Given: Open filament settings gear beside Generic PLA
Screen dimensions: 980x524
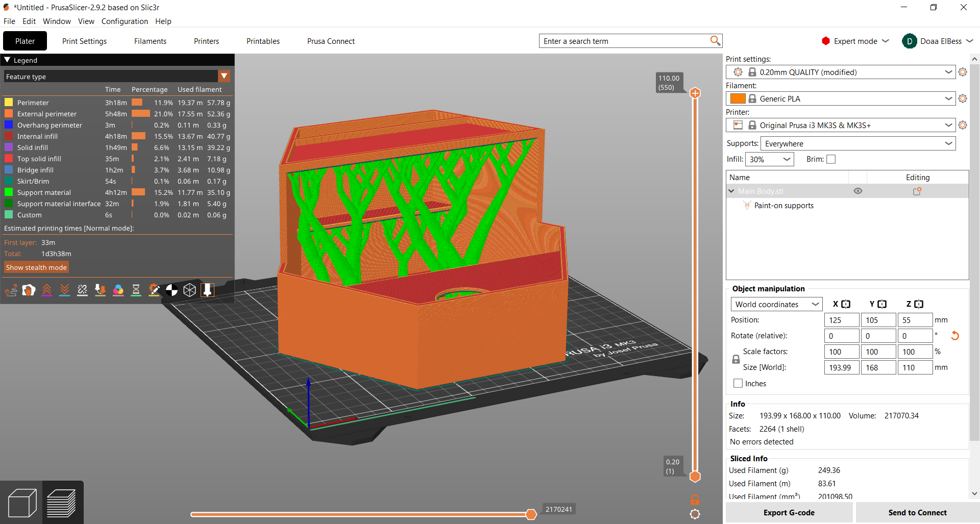Looking at the screenshot, I should click(963, 98).
